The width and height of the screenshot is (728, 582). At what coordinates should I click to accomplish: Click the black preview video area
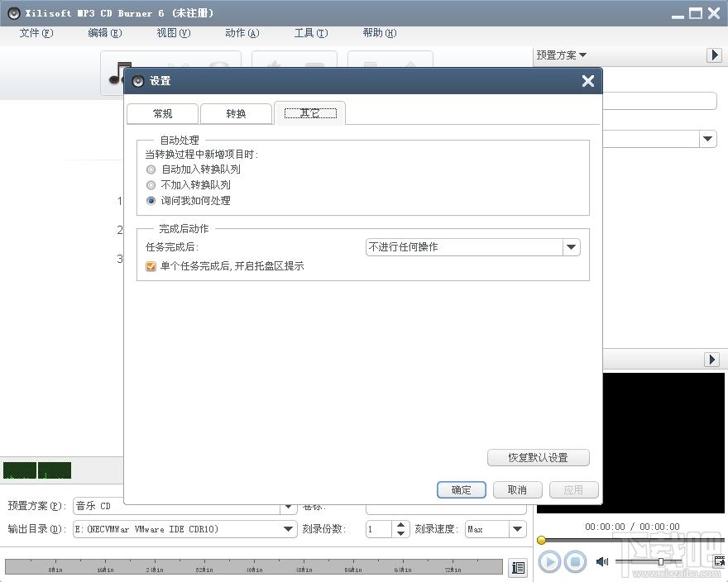(664, 443)
